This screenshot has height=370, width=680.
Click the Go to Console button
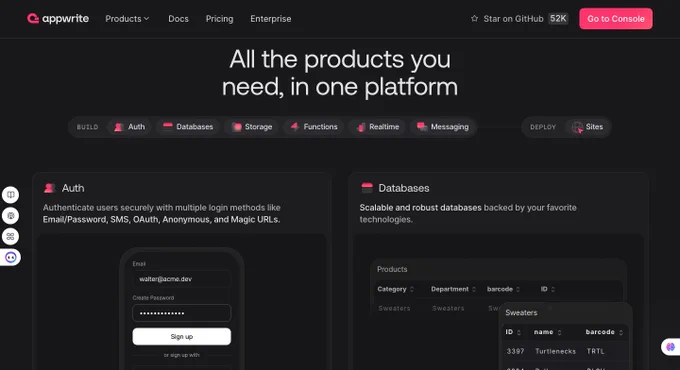pos(615,19)
